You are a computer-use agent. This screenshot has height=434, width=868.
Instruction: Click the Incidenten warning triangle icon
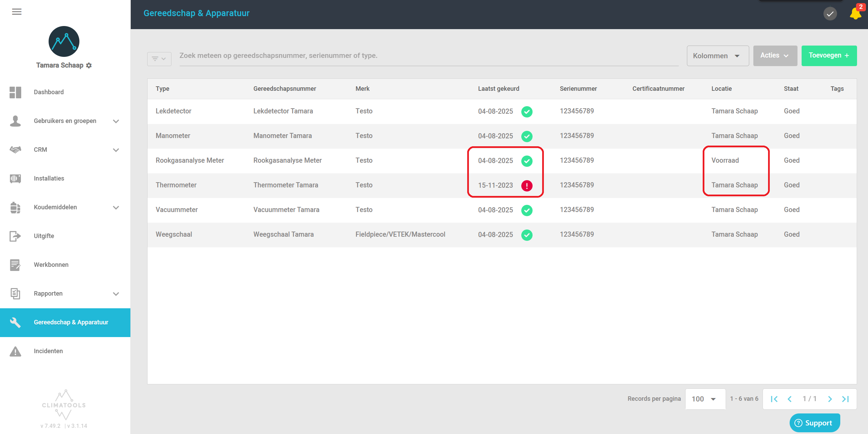click(x=15, y=351)
